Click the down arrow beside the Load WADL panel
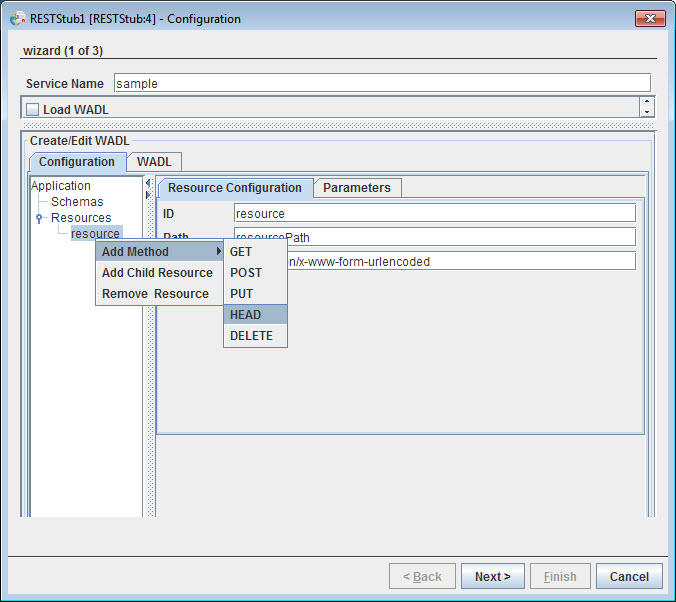Viewport: 676px width, 602px height. pyautogui.click(x=647, y=112)
